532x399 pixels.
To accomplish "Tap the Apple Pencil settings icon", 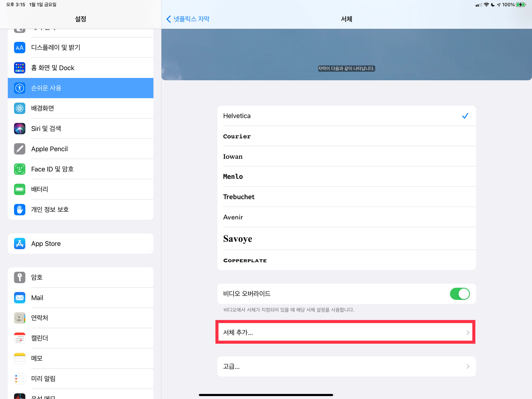I will (19, 149).
